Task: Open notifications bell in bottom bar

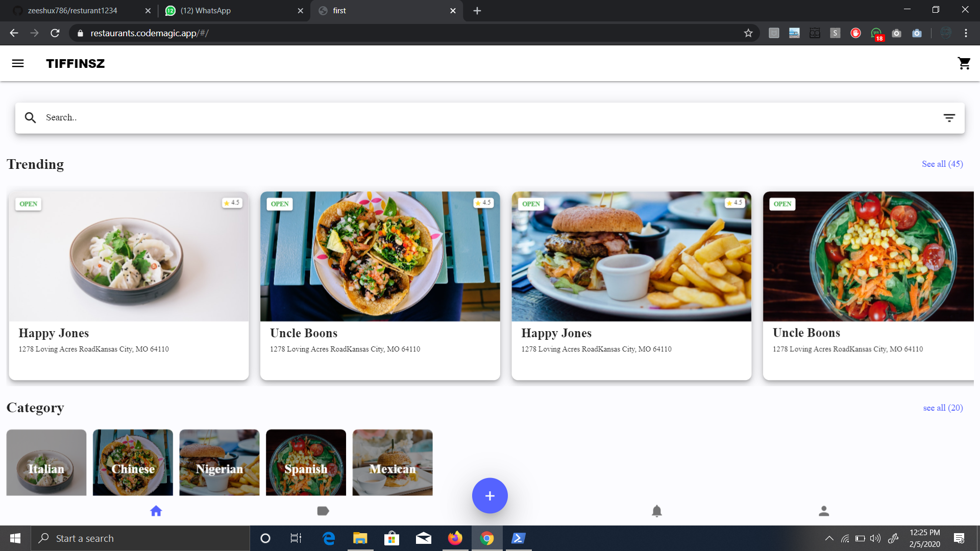Action: tap(657, 511)
